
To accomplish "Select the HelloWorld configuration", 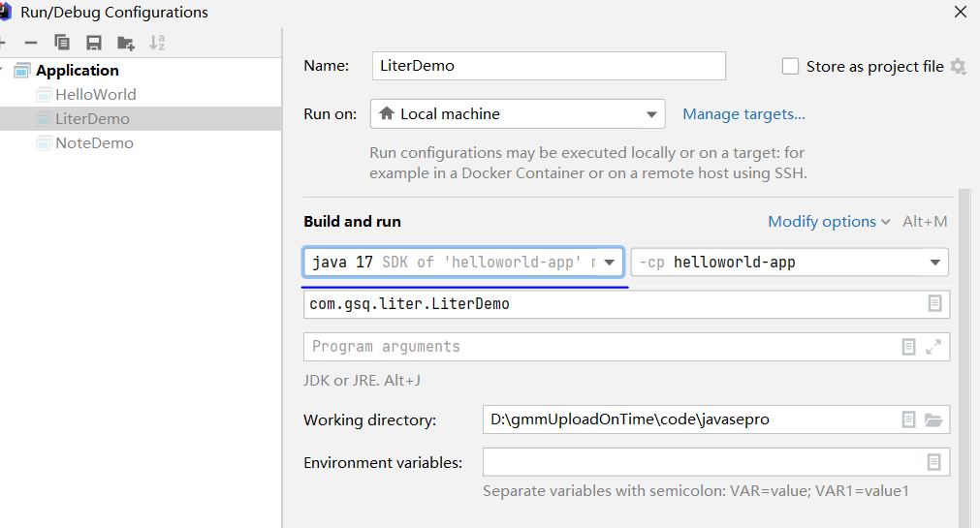I will [x=95, y=95].
